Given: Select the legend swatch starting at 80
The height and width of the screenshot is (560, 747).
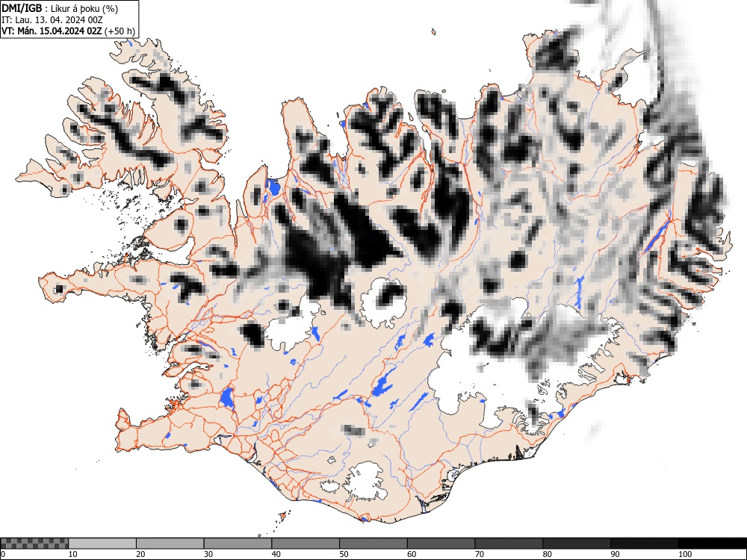Looking at the screenshot, I should tap(577, 544).
